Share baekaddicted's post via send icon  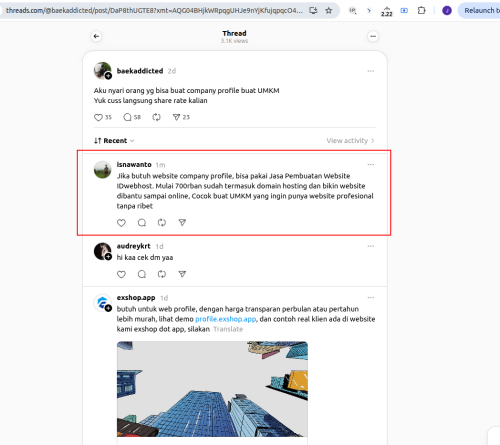click(x=176, y=117)
